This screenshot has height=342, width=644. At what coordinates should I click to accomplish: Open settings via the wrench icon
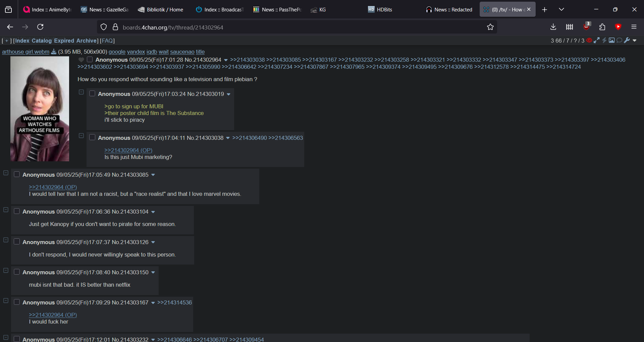tap(627, 41)
